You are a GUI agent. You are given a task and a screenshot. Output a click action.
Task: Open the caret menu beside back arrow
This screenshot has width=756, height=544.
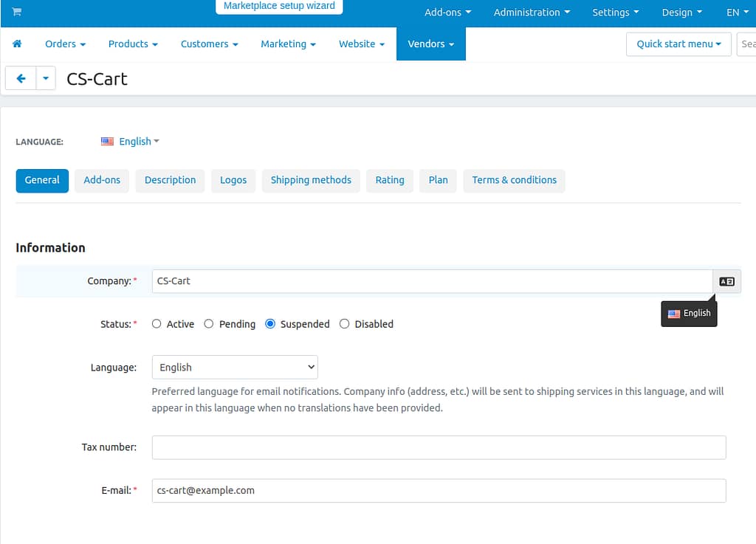click(x=46, y=78)
